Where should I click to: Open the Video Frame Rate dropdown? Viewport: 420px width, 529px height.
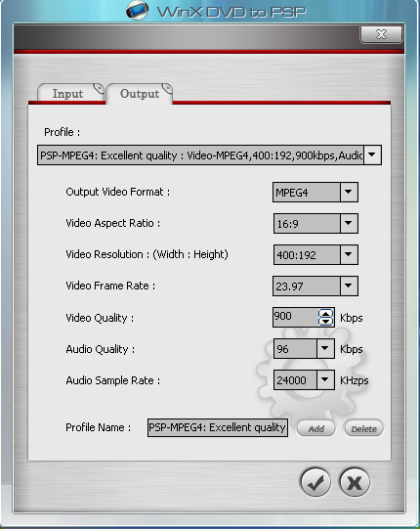click(x=349, y=286)
